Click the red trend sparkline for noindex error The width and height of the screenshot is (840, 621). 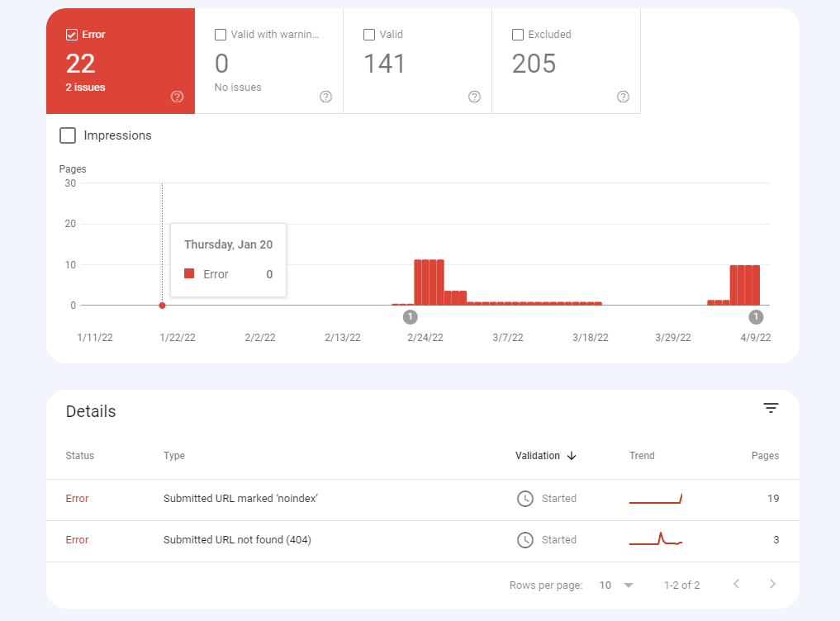click(x=655, y=499)
